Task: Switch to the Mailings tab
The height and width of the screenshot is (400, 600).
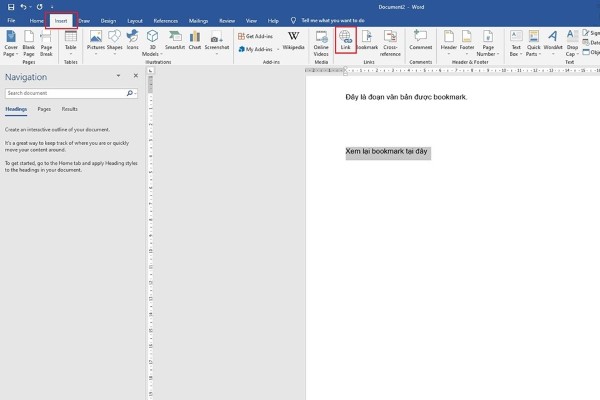Action: (x=198, y=21)
